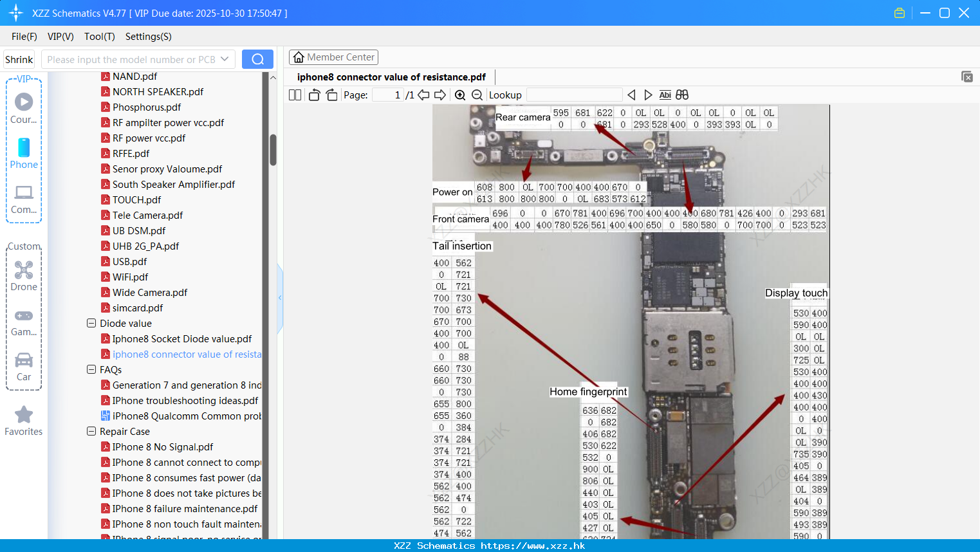The image size is (980, 552).
Task: Click the Page number field
Action: (x=387, y=95)
